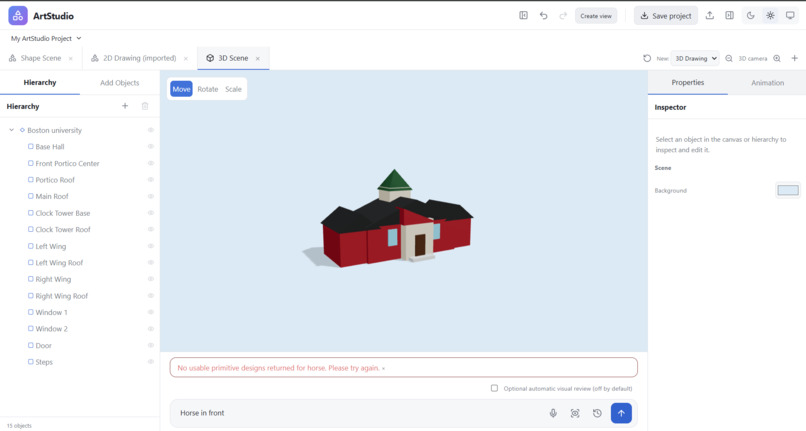Click the screenshot capture icon
Image resolution: width=806 pixels, height=431 pixels.
[x=575, y=413]
